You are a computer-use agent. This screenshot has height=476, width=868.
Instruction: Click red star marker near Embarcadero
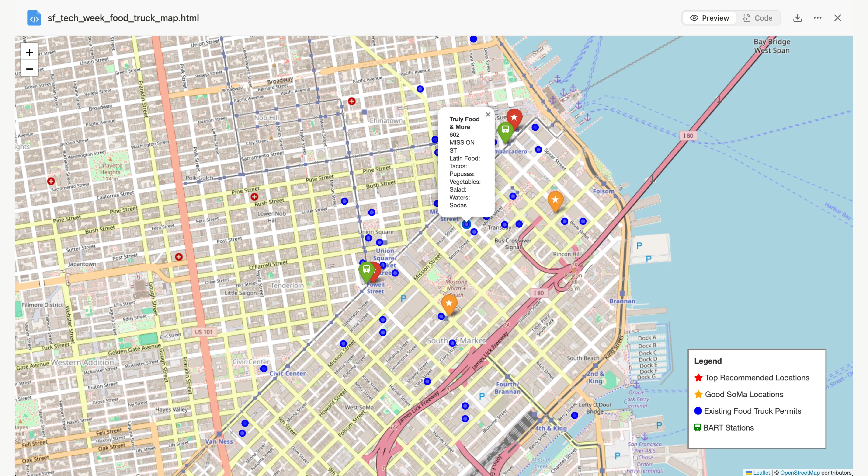514,118
